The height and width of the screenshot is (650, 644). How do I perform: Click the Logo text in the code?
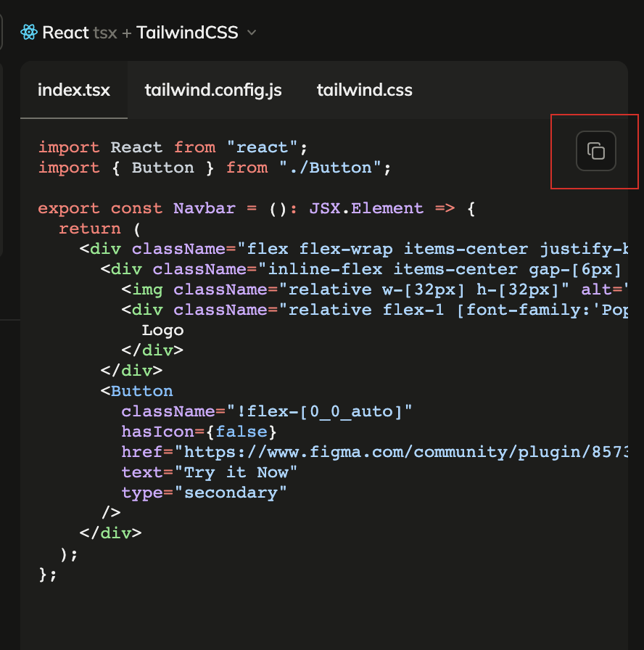coord(162,330)
